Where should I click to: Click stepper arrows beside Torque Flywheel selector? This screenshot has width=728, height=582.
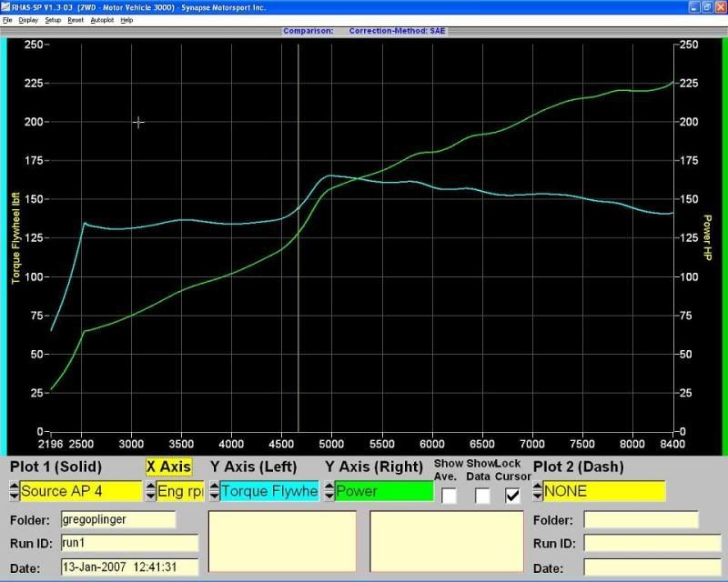coord(214,491)
